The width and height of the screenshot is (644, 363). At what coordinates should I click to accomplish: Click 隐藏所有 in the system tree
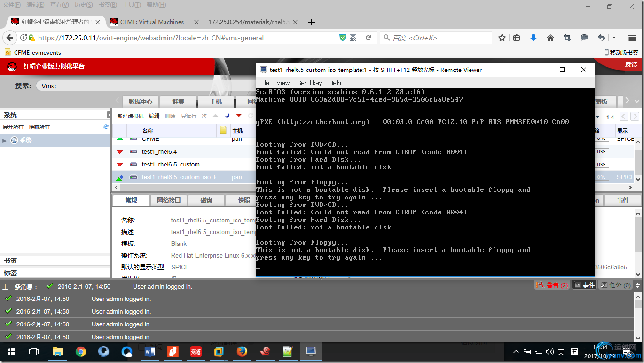(x=39, y=127)
